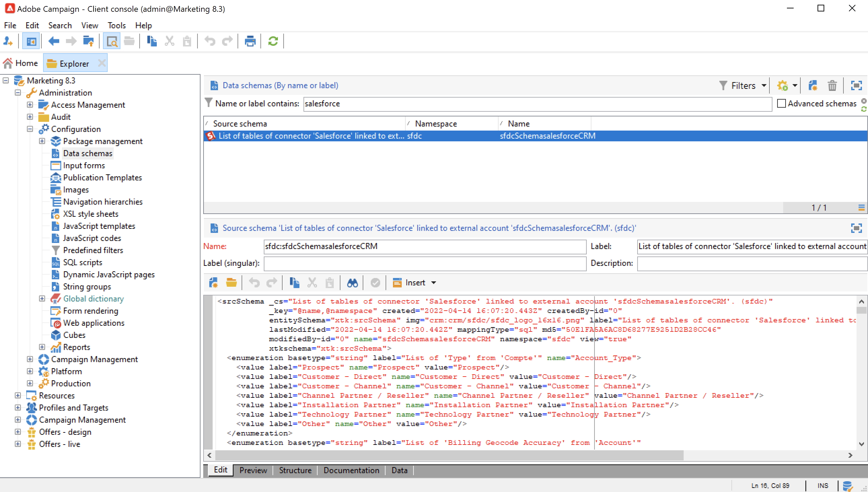This screenshot has width=868, height=492.
Task: Click the back navigation arrow icon
Action: [x=54, y=41]
